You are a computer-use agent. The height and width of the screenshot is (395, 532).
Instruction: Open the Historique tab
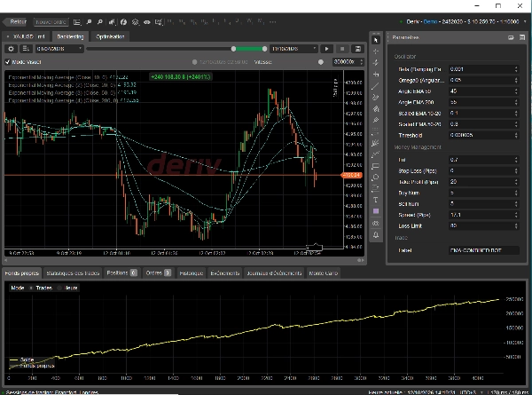pos(191,273)
